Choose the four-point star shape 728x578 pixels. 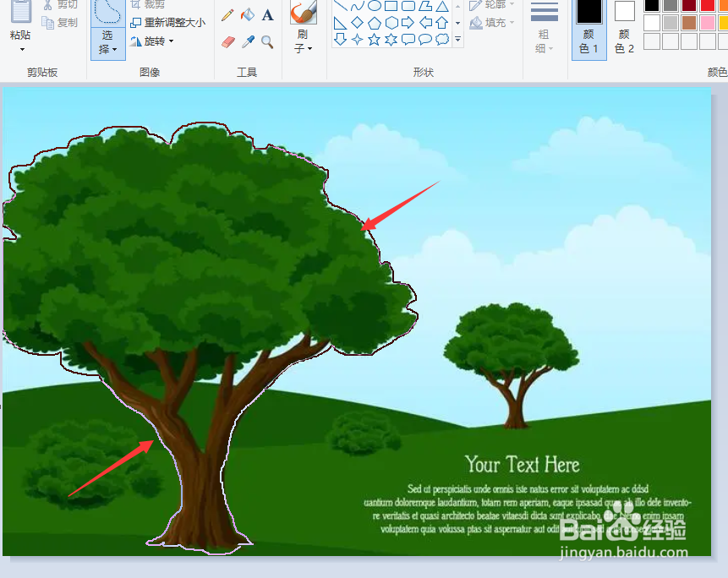coord(357,40)
